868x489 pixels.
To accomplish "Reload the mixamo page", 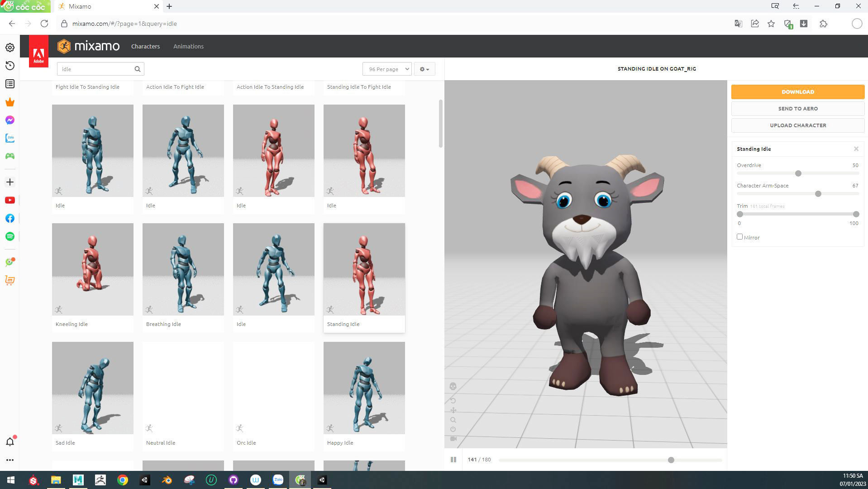I will pos(44,24).
